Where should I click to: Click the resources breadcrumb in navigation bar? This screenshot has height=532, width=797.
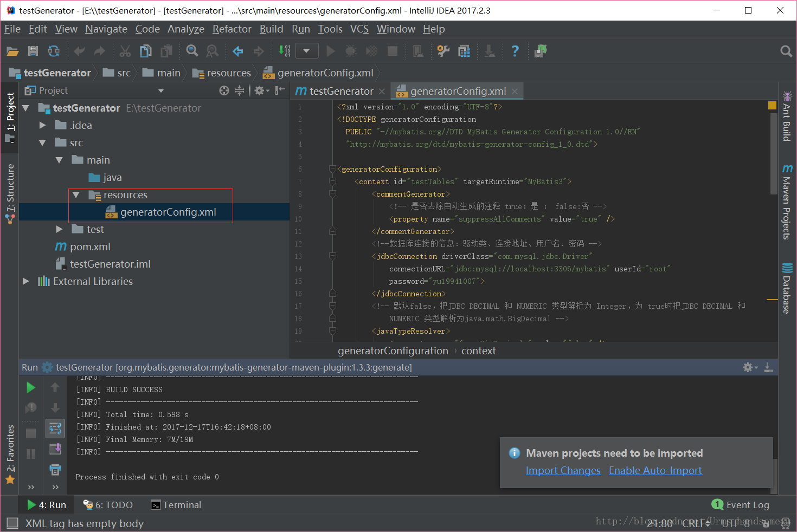[x=222, y=73]
